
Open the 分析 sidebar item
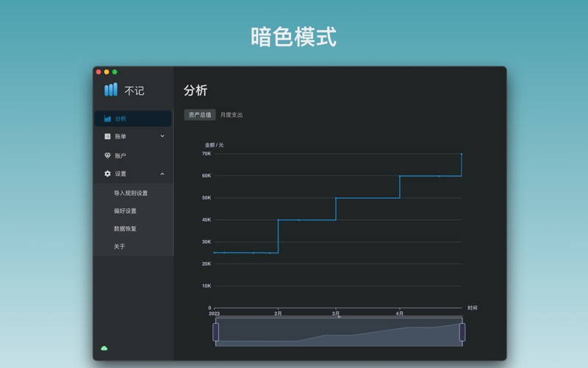(133, 118)
